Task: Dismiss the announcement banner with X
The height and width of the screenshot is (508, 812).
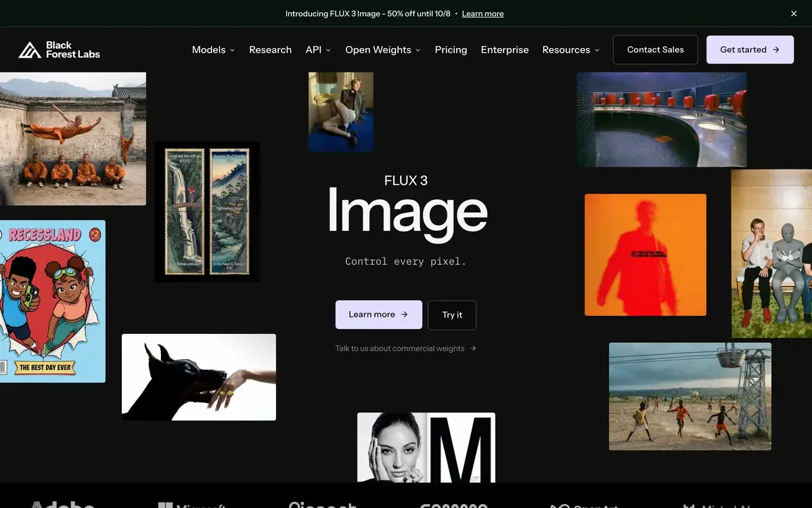Action: (x=794, y=14)
